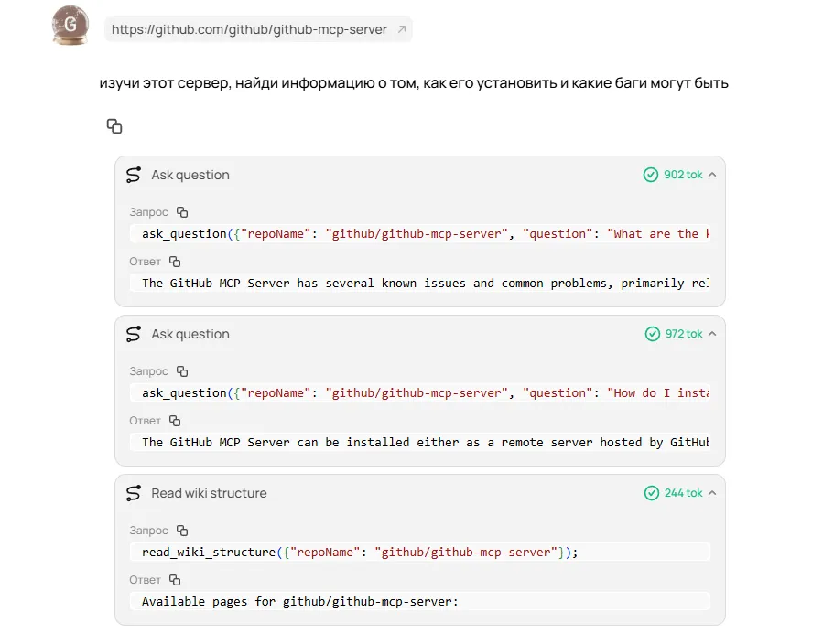
Task: Copy the first Ask question request
Action: (x=182, y=212)
